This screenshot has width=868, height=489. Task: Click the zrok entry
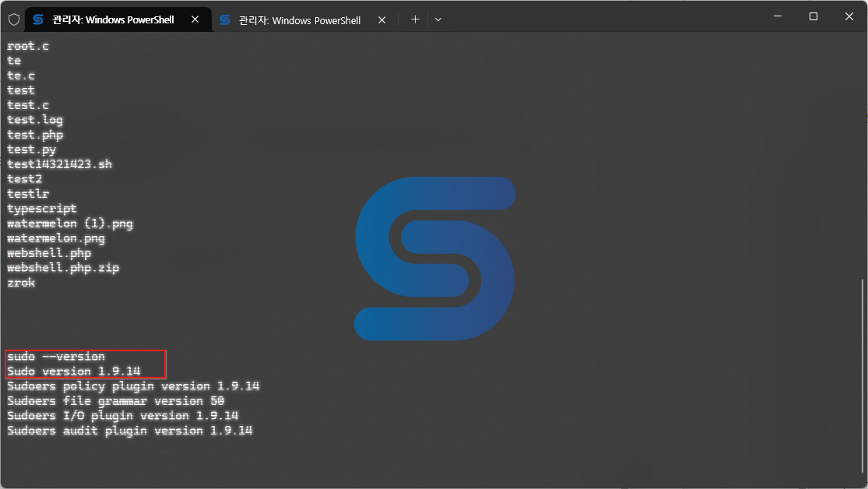tap(21, 283)
